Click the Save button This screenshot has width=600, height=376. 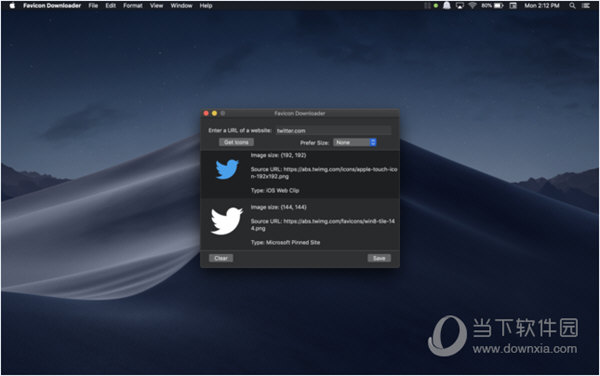pos(379,258)
